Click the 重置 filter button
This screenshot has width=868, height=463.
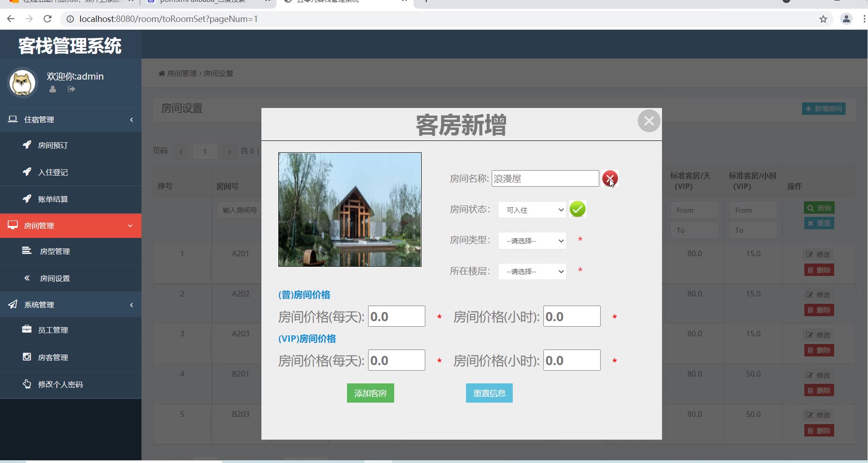819,223
